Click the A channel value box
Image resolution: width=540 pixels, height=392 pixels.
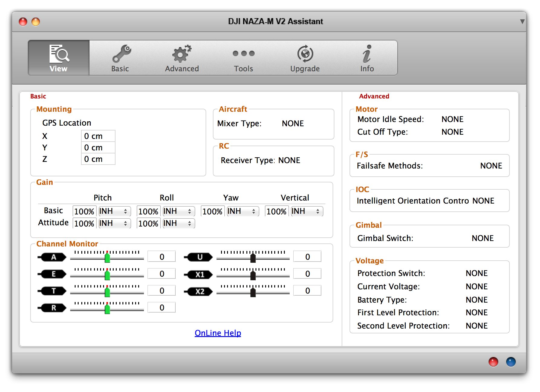click(x=161, y=257)
